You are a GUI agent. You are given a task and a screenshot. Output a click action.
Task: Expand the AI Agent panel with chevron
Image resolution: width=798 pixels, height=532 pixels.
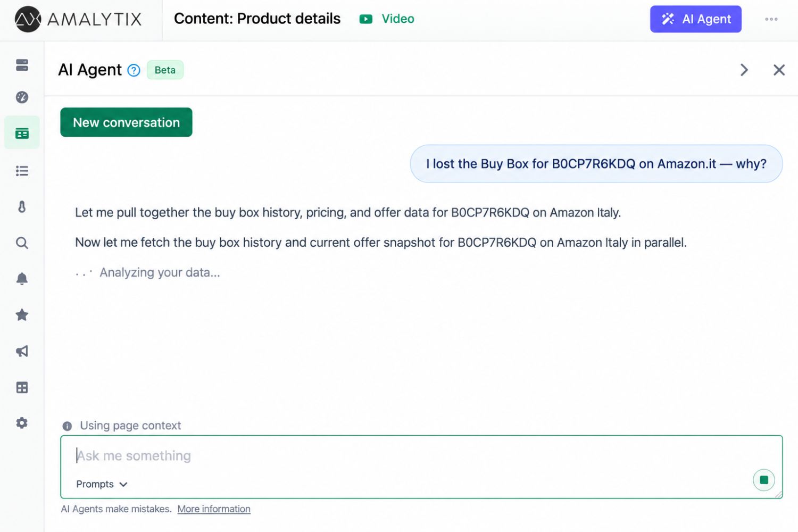point(744,70)
